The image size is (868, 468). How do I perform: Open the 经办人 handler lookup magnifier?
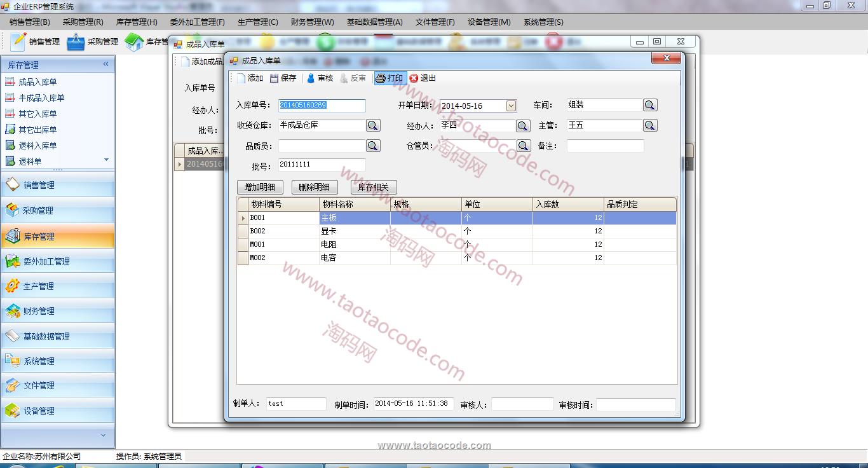tap(522, 125)
